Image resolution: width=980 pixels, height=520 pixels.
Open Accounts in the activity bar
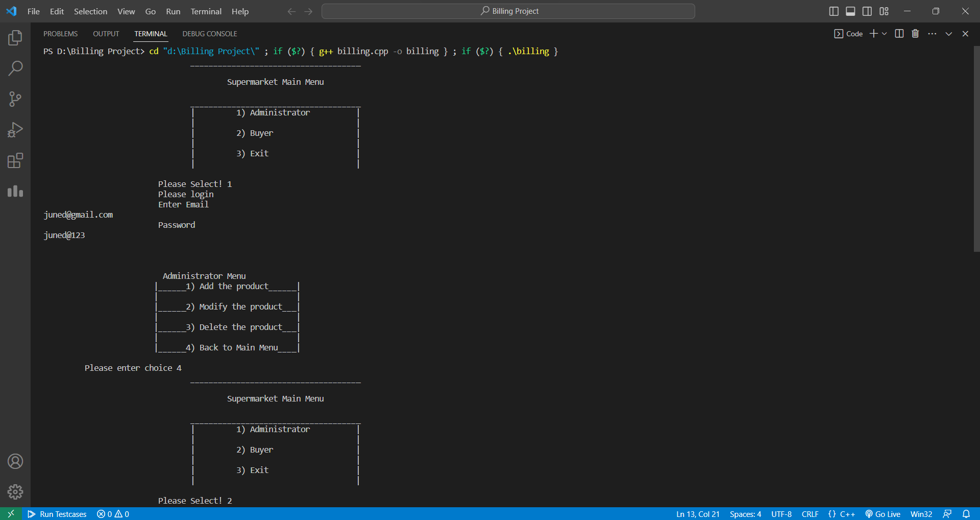click(15, 461)
